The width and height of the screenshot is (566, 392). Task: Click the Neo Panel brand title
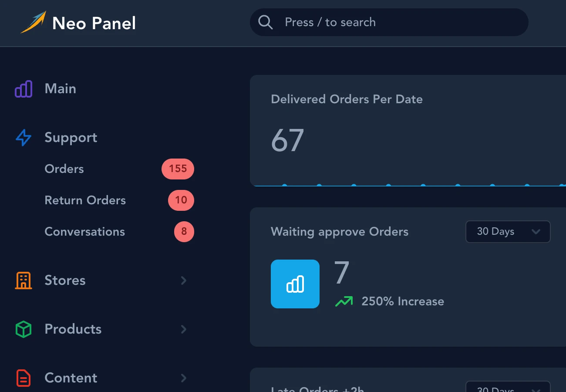[x=94, y=23]
